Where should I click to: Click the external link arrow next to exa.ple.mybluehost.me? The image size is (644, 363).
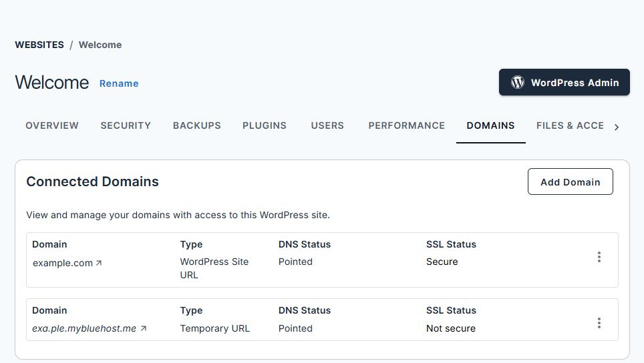pyautogui.click(x=144, y=328)
